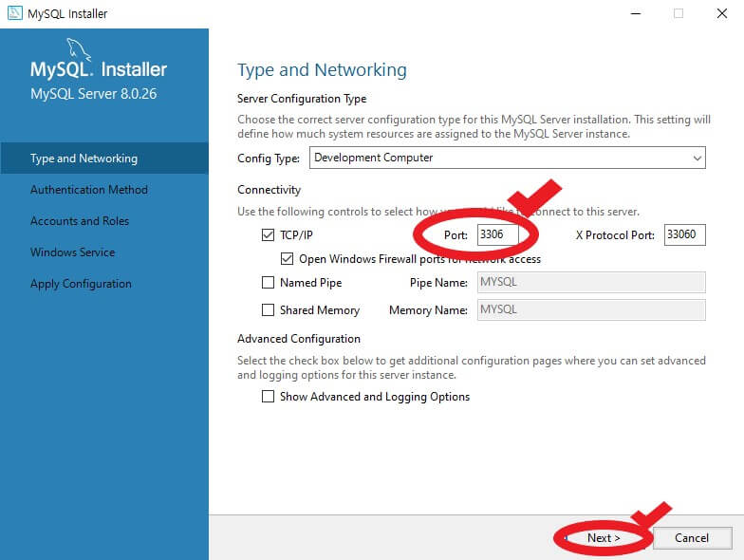
Task: Click the Next button
Action: 604,537
